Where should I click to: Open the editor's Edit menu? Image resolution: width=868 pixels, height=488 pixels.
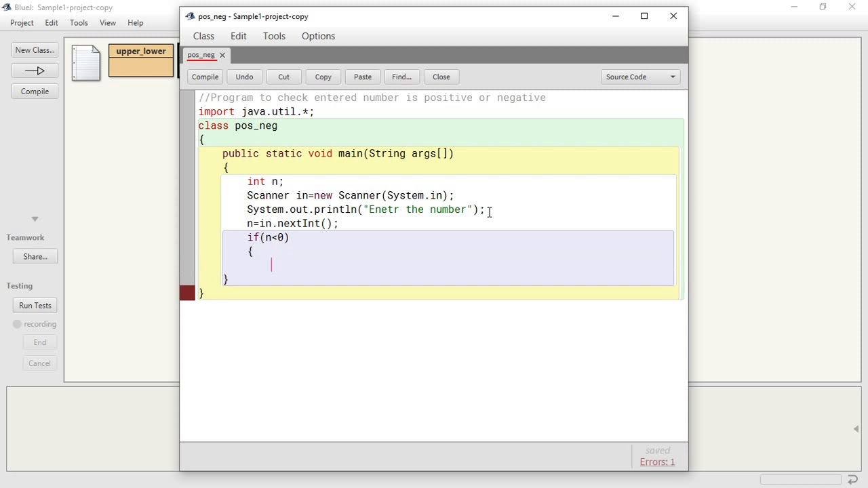(238, 36)
